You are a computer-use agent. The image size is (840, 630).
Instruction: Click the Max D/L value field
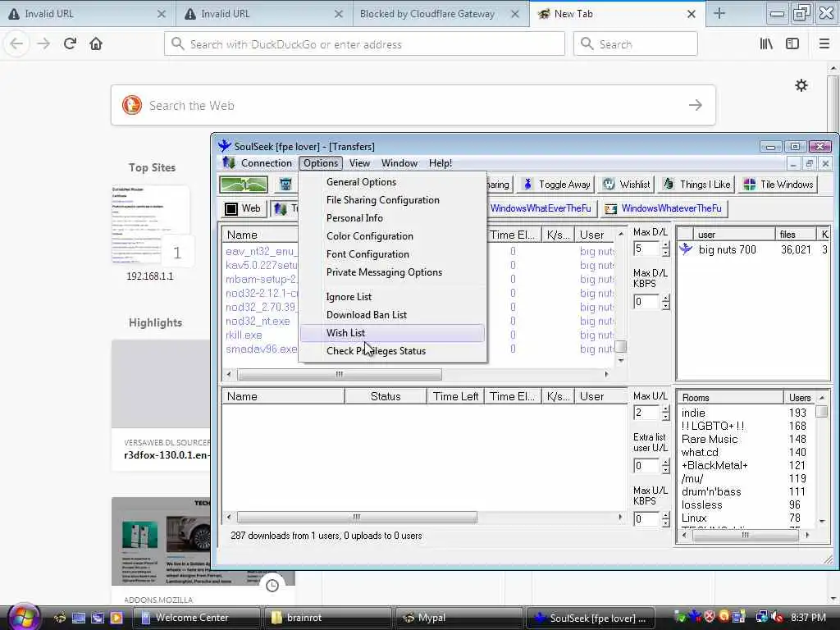pyautogui.click(x=646, y=249)
